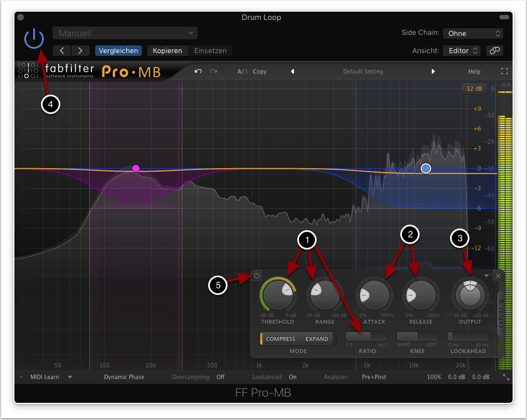The width and height of the screenshot is (527, 420).
Task: Open the Help menu
Action: click(474, 71)
